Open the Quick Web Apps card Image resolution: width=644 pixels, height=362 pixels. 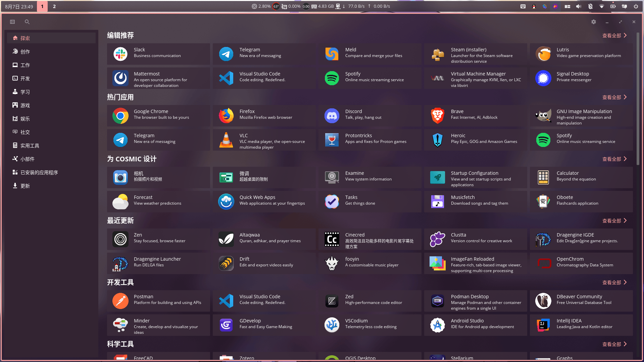(264, 202)
